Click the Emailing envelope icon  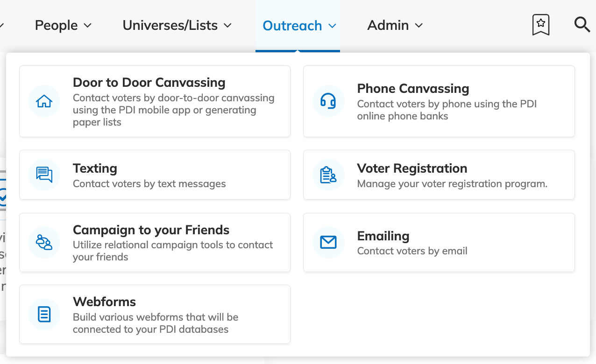(328, 242)
